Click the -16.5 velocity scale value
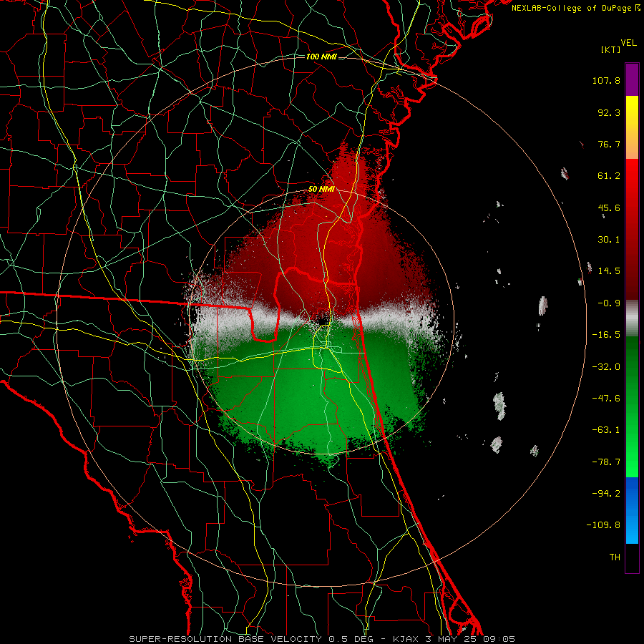 pos(606,335)
